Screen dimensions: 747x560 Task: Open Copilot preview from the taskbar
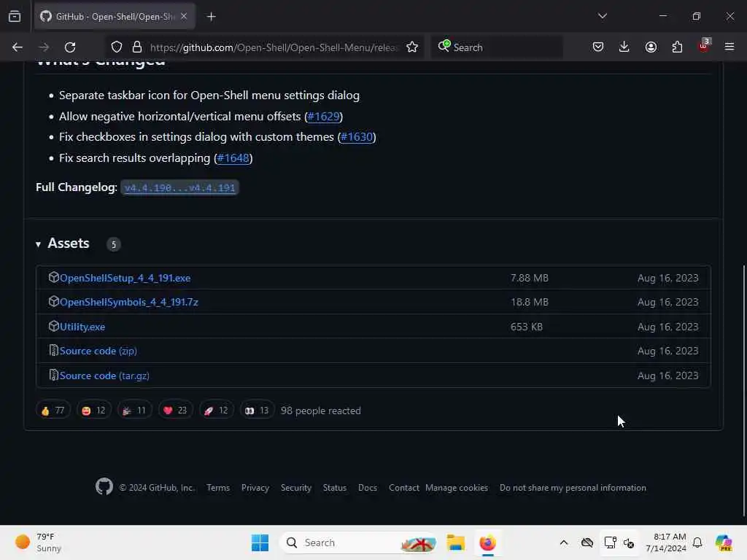click(x=723, y=542)
